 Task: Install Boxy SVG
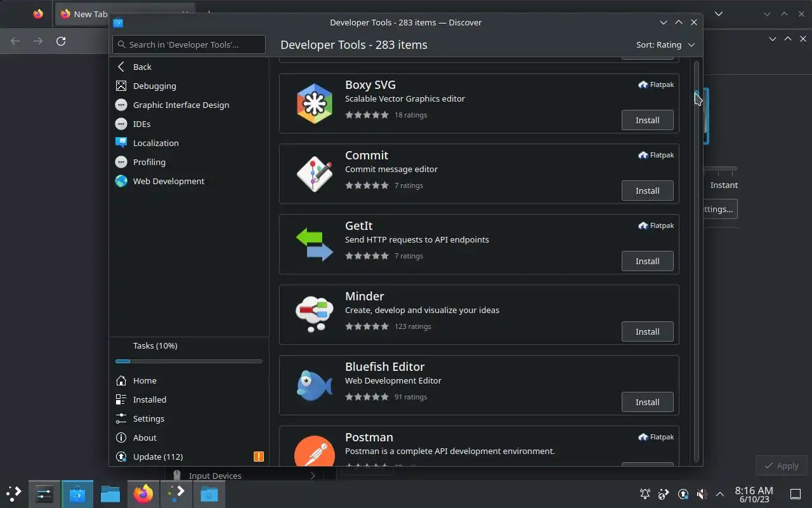[x=647, y=120]
